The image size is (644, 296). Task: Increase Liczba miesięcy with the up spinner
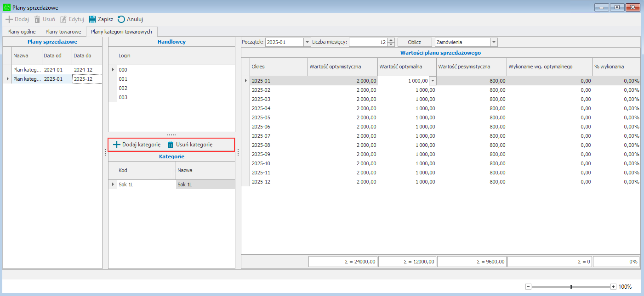coord(391,40)
